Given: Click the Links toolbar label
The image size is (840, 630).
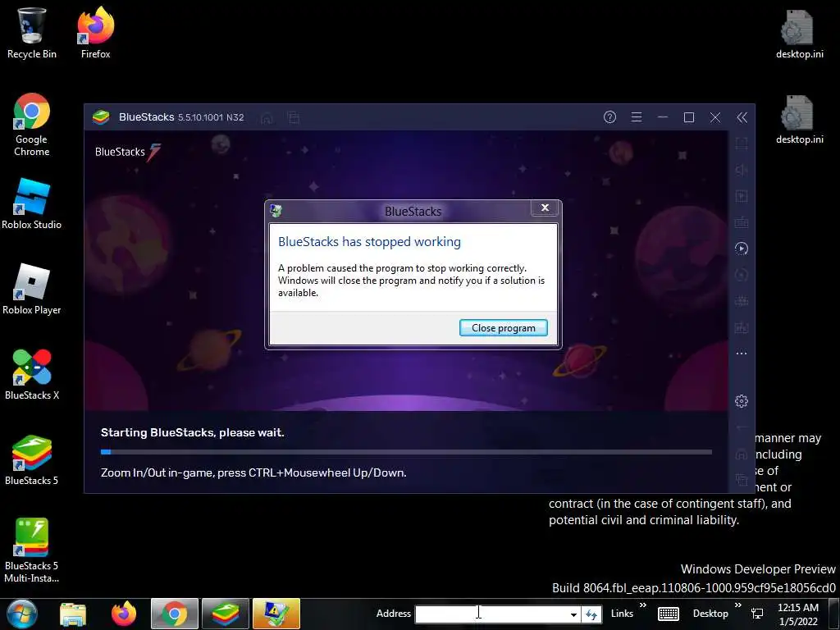Looking at the screenshot, I should tap(622, 614).
